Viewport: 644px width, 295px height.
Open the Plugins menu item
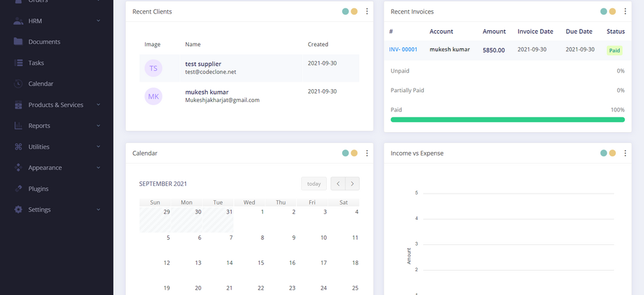pos(38,189)
